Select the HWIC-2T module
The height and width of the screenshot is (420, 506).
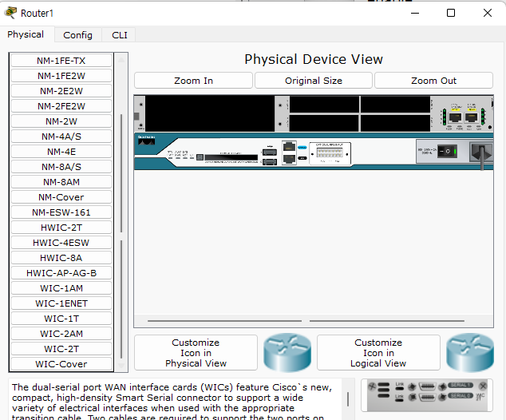click(x=61, y=228)
